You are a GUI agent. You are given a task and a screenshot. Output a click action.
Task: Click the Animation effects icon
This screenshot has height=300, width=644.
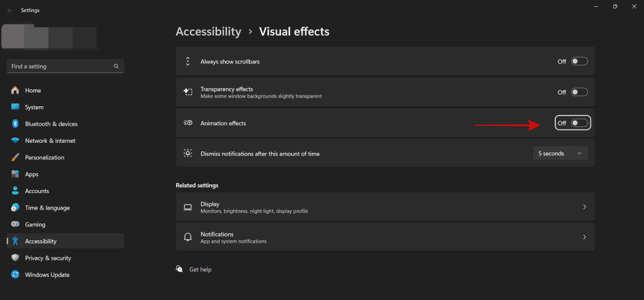click(187, 123)
